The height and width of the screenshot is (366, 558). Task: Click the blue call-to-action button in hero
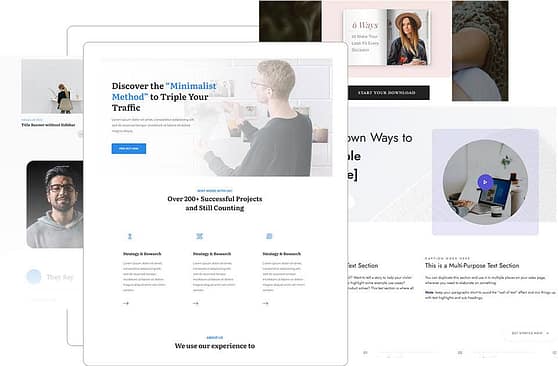coord(129,148)
